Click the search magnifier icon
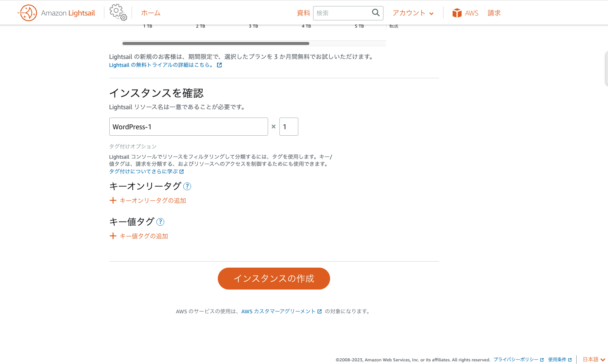This screenshot has width=608, height=364. [375, 13]
